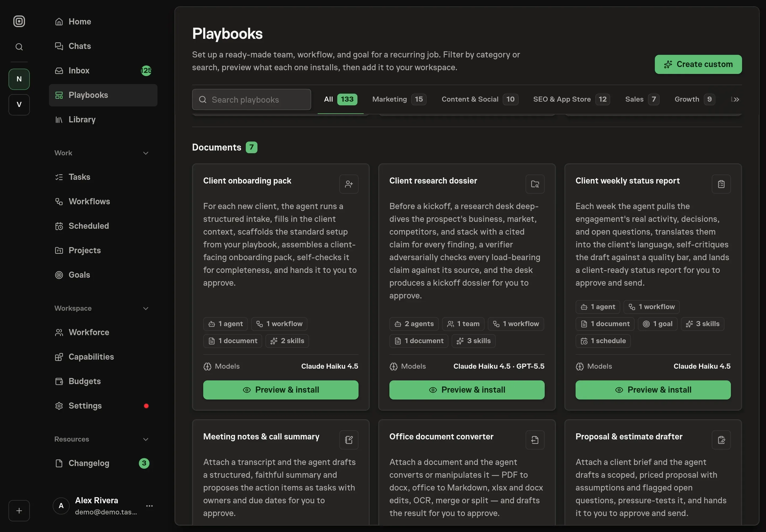Collapse the Work section
766x532 pixels.
pyautogui.click(x=146, y=153)
